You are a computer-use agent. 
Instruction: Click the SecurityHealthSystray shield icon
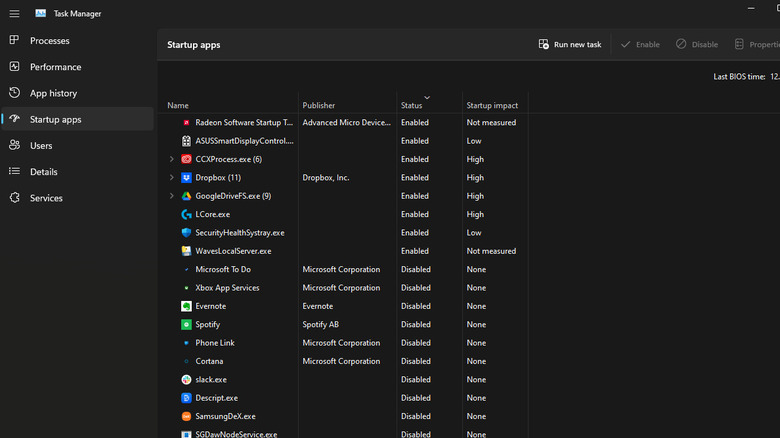tap(186, 233)
